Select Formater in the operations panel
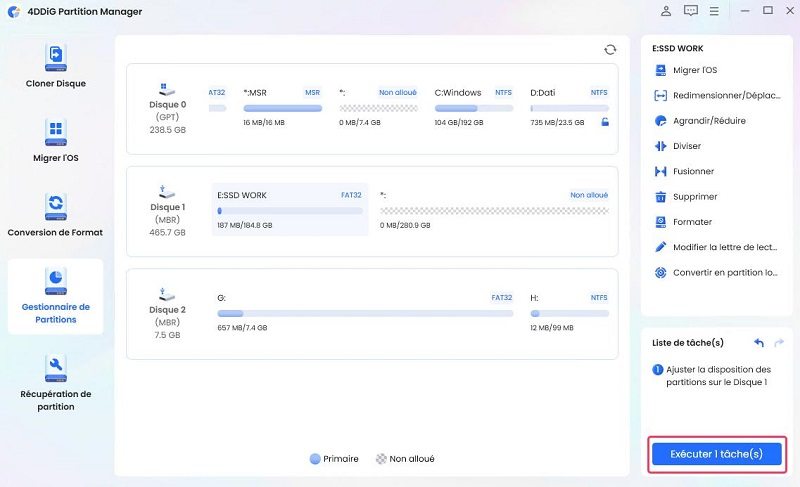 (x=692, y=222)
